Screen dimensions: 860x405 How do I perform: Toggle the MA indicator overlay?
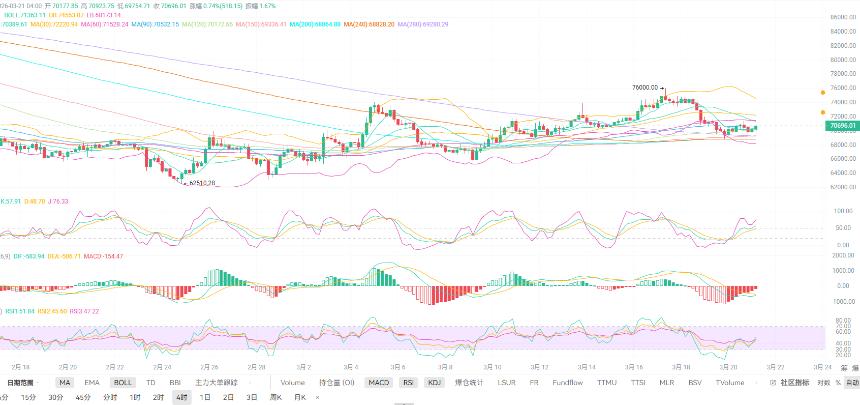pyautogui.click(x=65, y=382)
